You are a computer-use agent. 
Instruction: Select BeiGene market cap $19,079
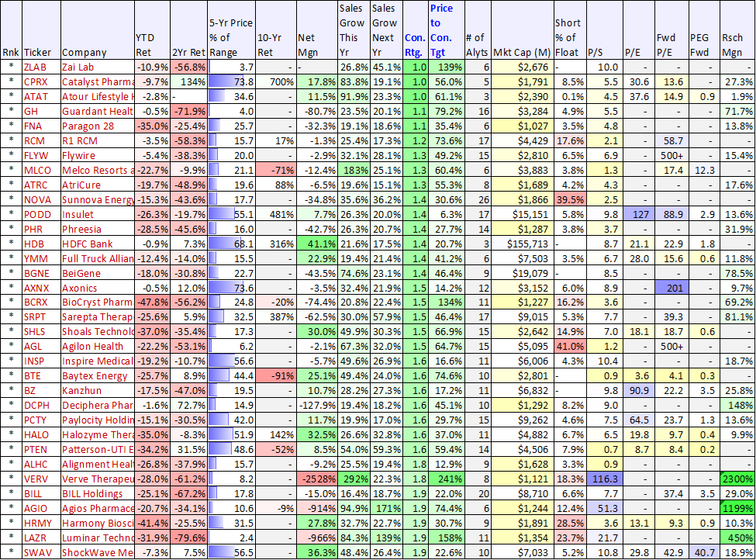(x=522, y=274)
